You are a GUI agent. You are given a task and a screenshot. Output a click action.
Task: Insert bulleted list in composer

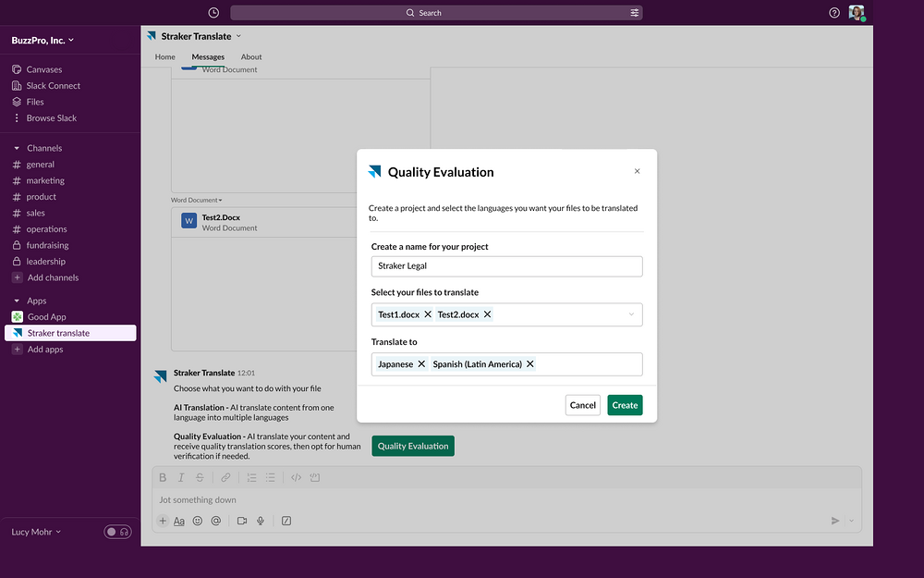click(270, 478)
